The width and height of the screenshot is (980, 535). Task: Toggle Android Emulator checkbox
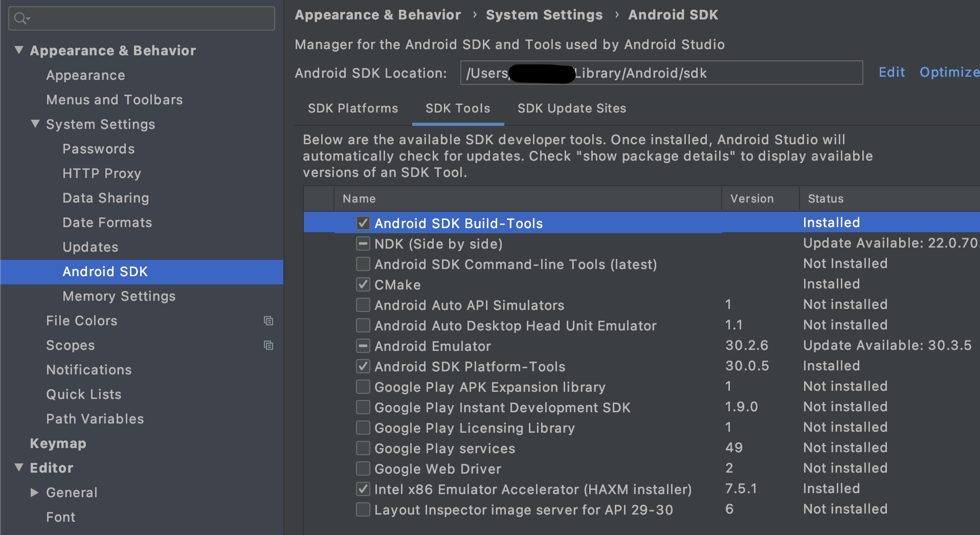(363, 346)
